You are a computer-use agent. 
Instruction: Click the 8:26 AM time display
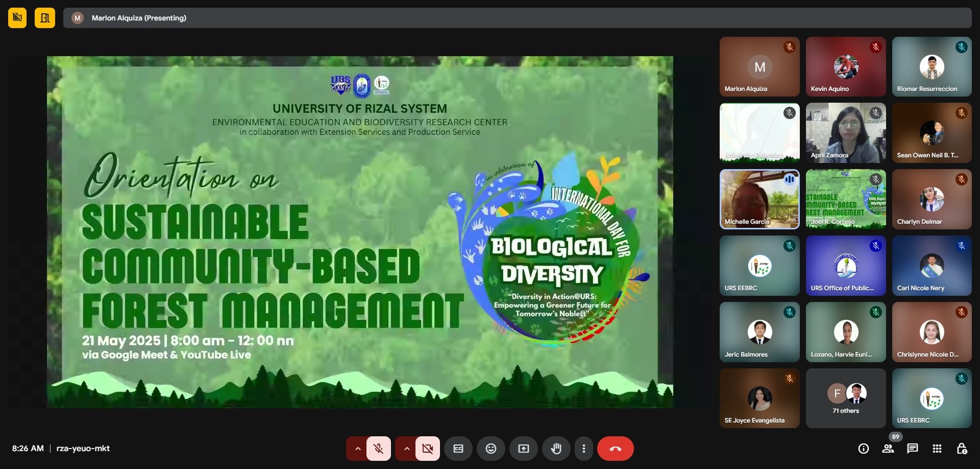[28, 449]
